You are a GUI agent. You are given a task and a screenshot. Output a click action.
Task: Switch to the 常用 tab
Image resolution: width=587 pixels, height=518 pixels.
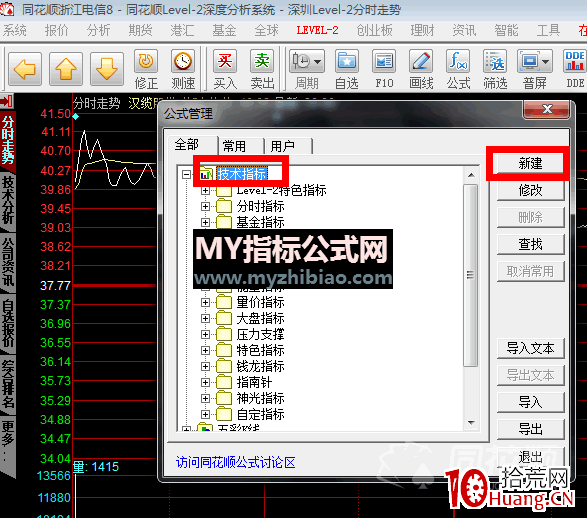tap(240, 146)
